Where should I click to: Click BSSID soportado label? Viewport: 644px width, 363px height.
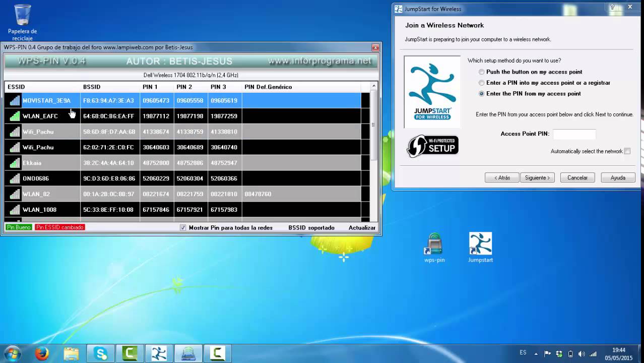tap(311, 228)
